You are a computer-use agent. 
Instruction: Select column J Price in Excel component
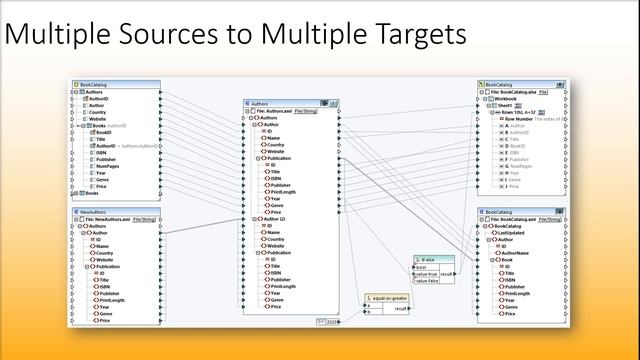coord(512,186)
